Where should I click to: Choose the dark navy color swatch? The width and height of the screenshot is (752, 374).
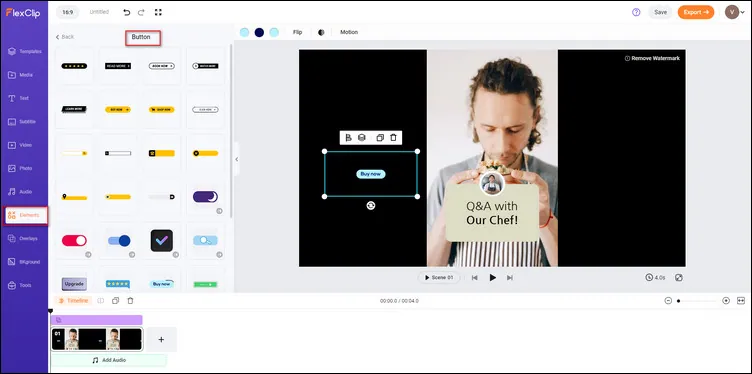point(259,32)
